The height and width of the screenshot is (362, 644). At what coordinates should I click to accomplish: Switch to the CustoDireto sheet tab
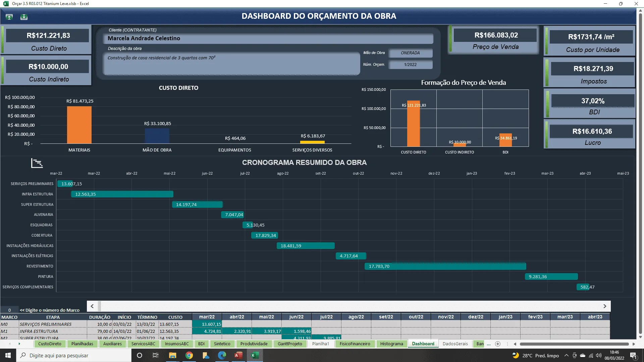click(50, 344)
